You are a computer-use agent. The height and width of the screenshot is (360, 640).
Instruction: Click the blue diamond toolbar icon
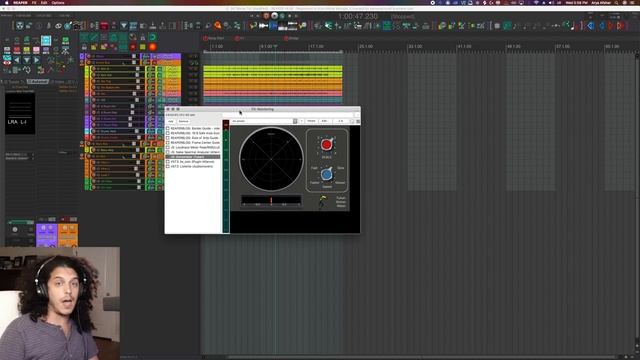602,26
